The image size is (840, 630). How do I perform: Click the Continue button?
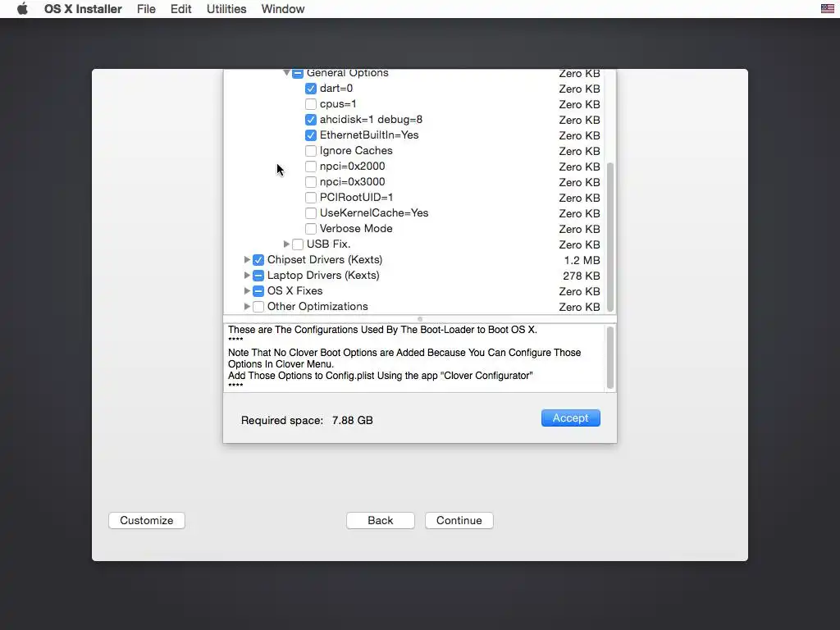pyautogui.click(x=459, y=520)
